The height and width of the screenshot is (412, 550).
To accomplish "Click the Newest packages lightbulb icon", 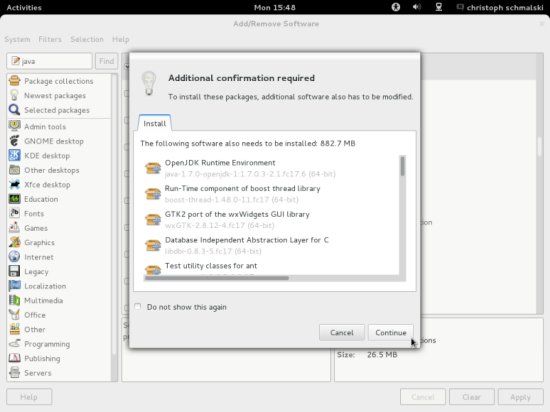I will [14, 95].
